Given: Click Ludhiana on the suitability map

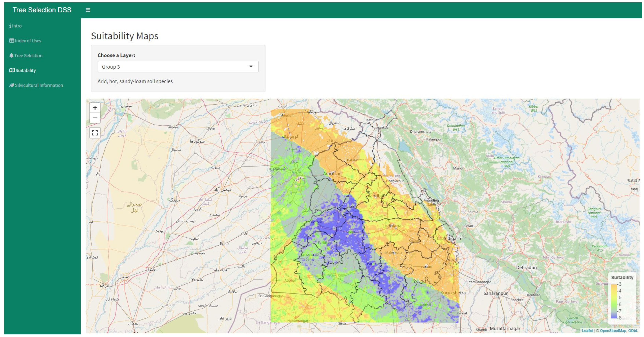Looking at the screenshot, I should tap(392, 226).
